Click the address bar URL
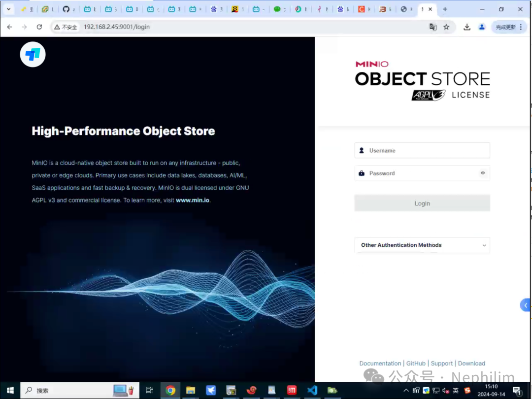532x399 pixels. click(117, 27)
